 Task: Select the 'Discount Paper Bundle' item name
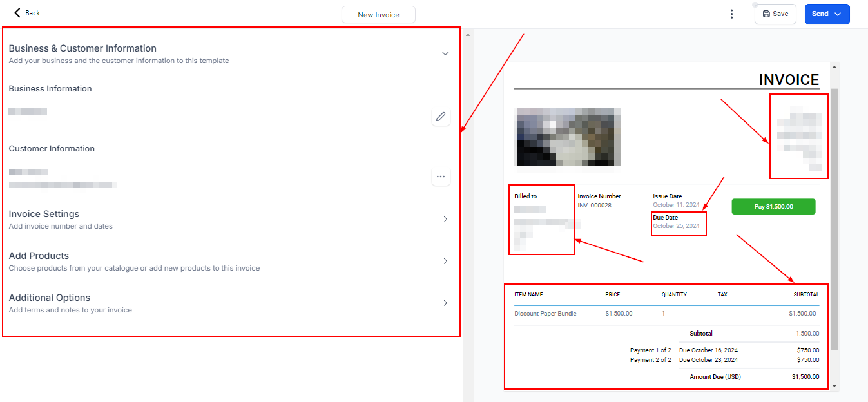(x=545, y=314)
